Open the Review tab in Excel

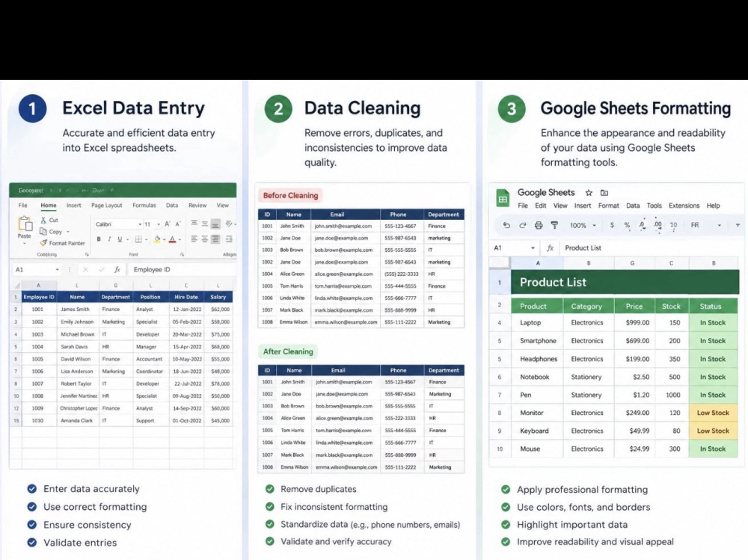(x=197, y=206)
